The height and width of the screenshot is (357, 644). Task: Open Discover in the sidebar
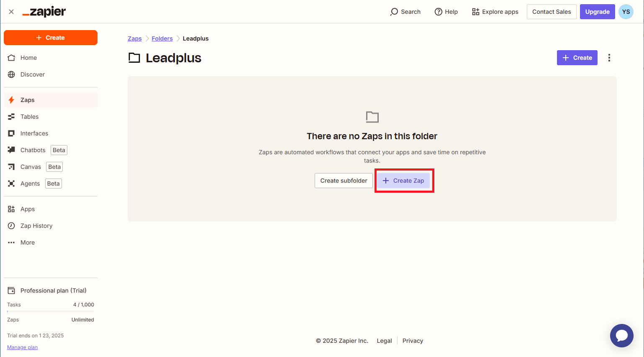coord(51,74)
